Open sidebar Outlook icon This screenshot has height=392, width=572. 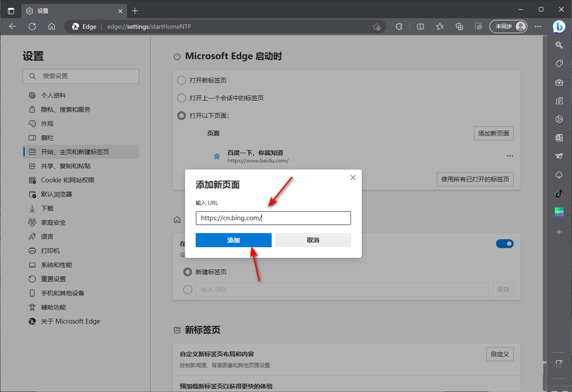pyautogui.click(x=559, y=138)
